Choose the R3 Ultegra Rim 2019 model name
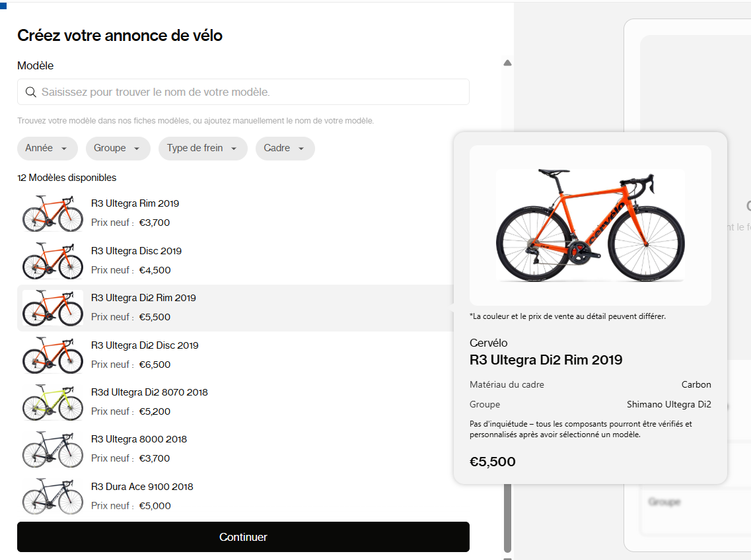751x560 pixels. click(135, 203)
